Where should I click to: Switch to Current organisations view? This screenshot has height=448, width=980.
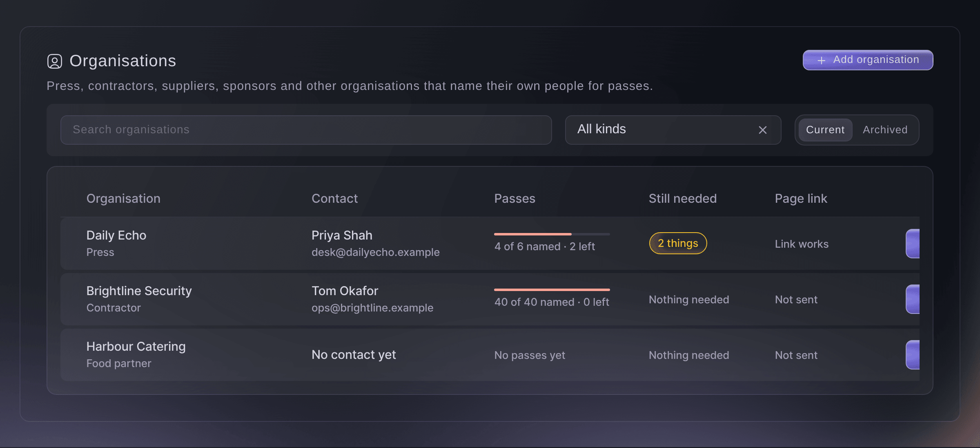pos(825,130)
